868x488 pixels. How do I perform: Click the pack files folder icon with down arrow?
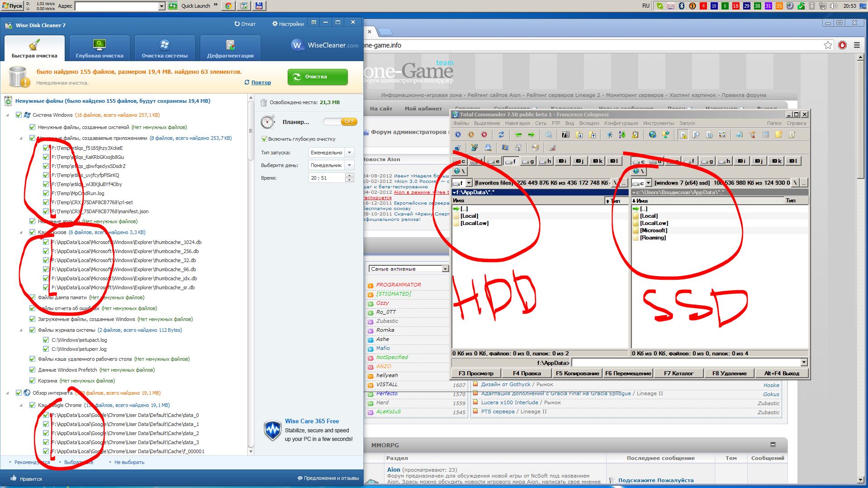pos(579,134)
